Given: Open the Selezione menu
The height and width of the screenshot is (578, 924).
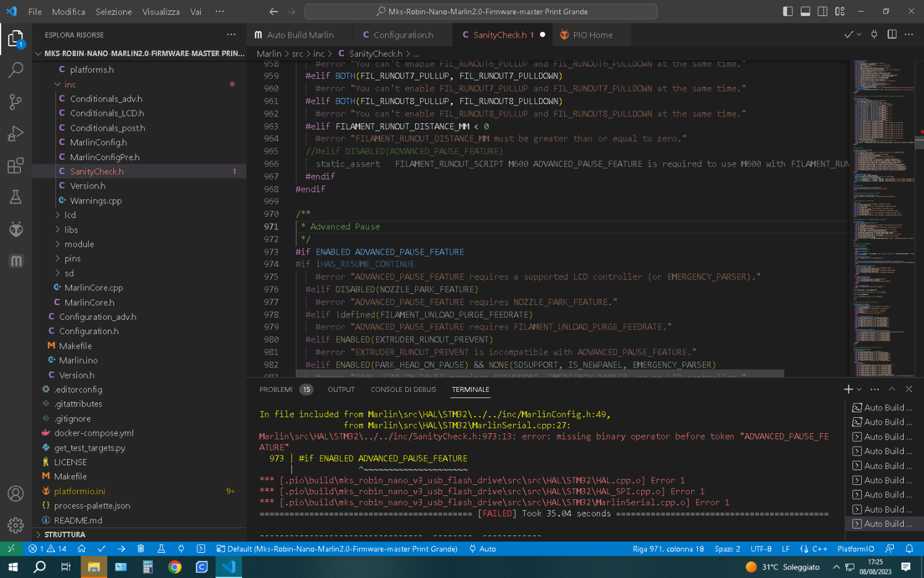Looking at the screenshot, I should tap(113, 12).
